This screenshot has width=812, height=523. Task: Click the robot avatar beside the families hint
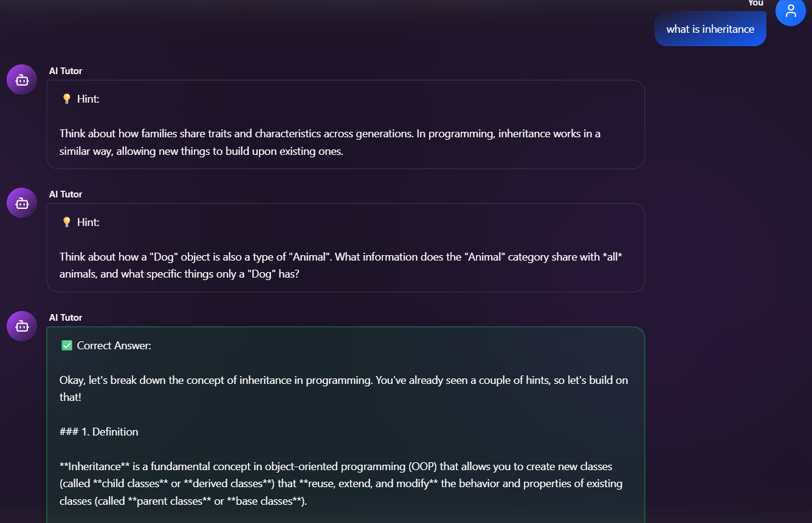click(22, 80)
